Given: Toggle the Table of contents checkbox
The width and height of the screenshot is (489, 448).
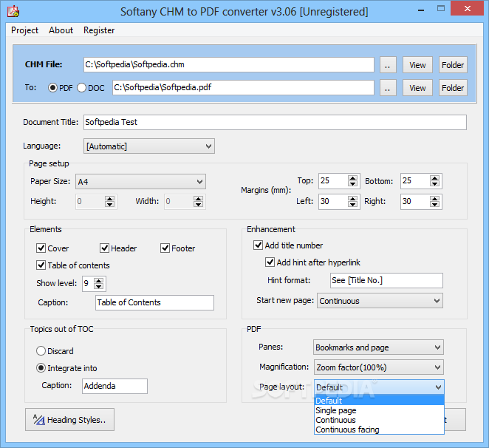Looking at the screenshot, I should click(x=41, y=265).
